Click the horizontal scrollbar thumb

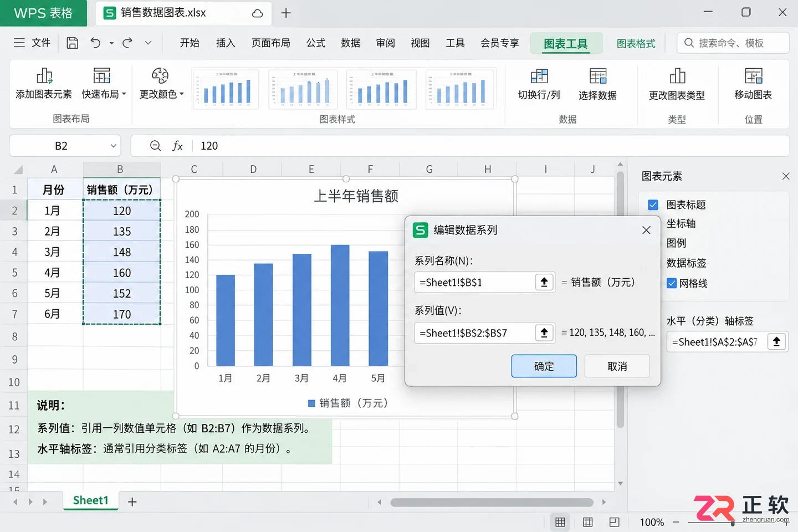click(492, 502)
